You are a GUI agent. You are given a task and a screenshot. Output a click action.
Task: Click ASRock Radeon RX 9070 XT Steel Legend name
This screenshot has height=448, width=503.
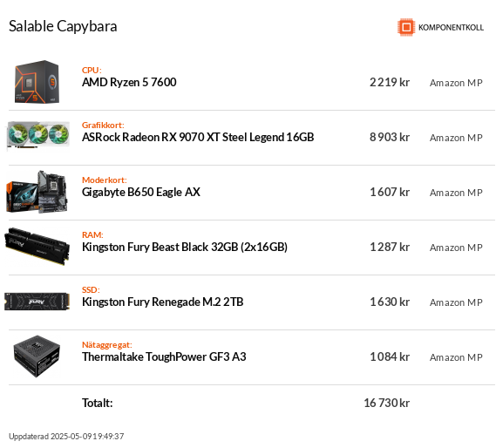pos(198,137)
